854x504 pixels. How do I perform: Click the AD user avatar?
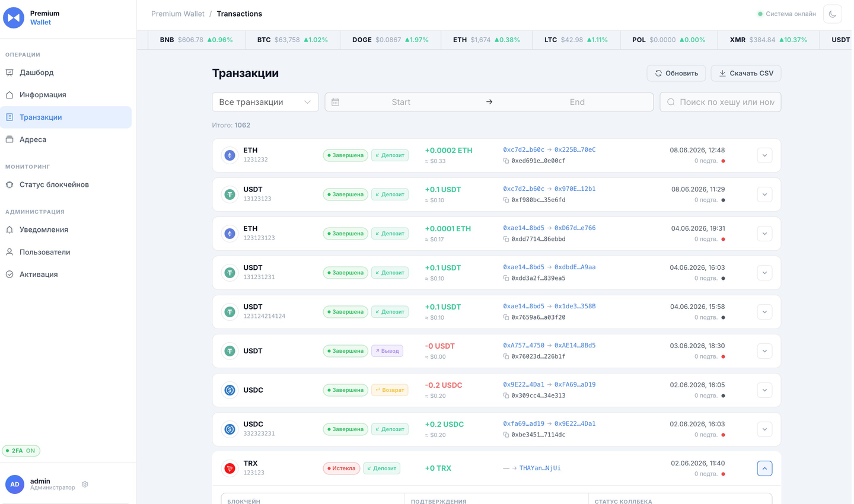(15, 484)
